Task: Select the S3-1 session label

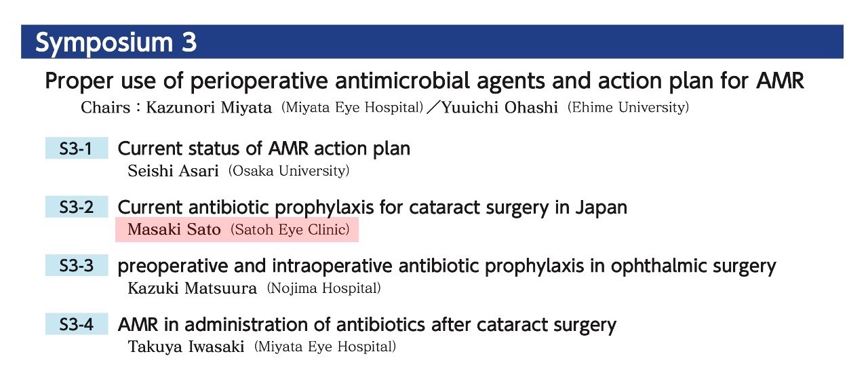Action: pos(77,149)
